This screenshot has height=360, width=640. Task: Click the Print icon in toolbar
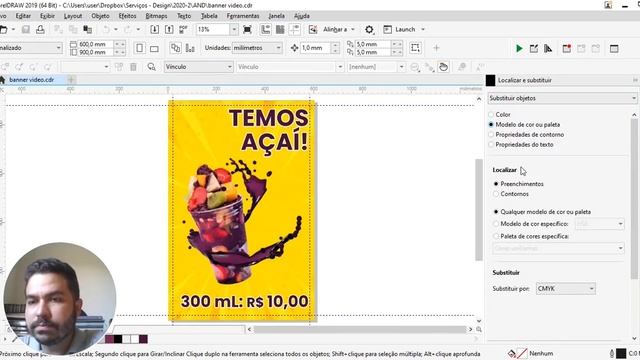(40, 29)
